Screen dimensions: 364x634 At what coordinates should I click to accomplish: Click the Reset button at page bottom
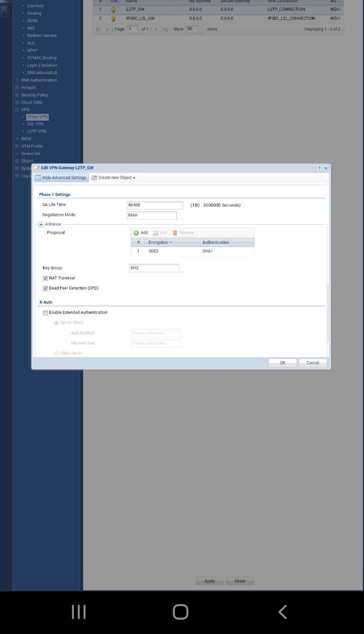[x=240, y=581]
